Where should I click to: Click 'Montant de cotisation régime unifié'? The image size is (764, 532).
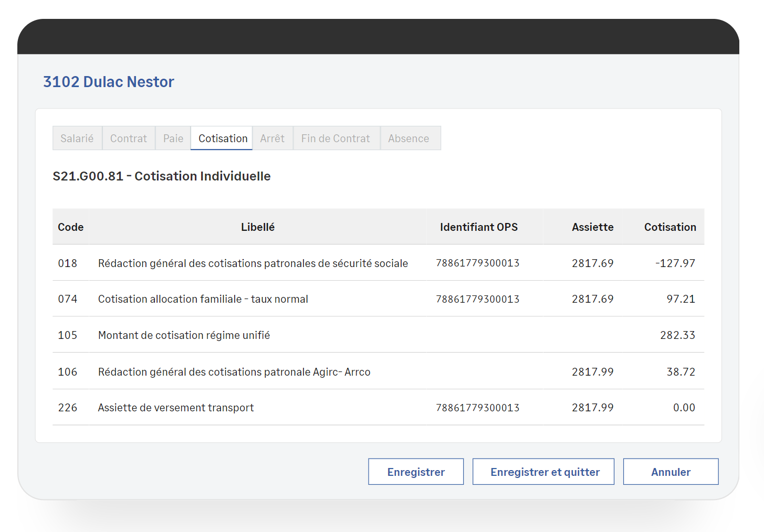coord(184,335)
